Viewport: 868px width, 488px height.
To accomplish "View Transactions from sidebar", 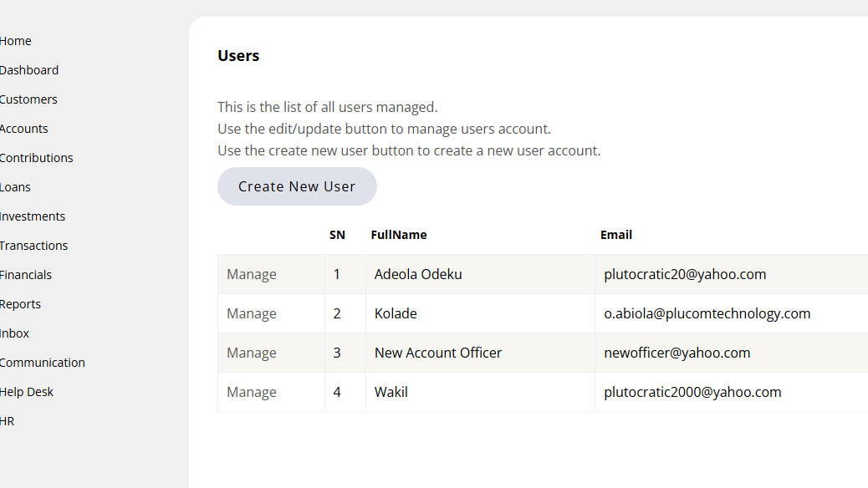I will [34, 246].
